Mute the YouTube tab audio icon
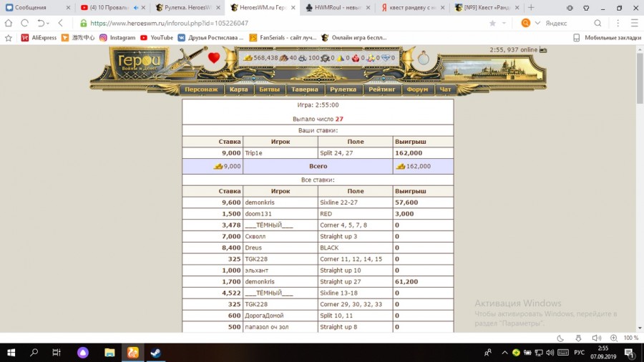Screen dimensions: 644x362 (135, 8)
